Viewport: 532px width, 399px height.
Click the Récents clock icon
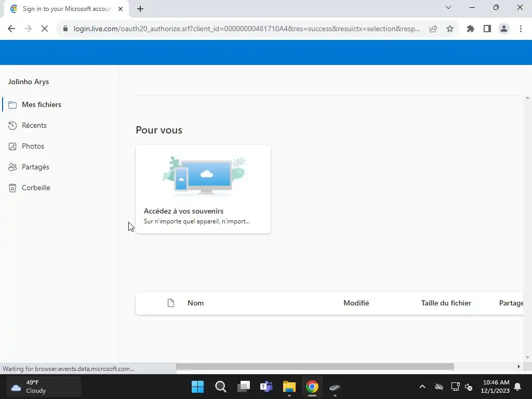[x=12, y=126]
